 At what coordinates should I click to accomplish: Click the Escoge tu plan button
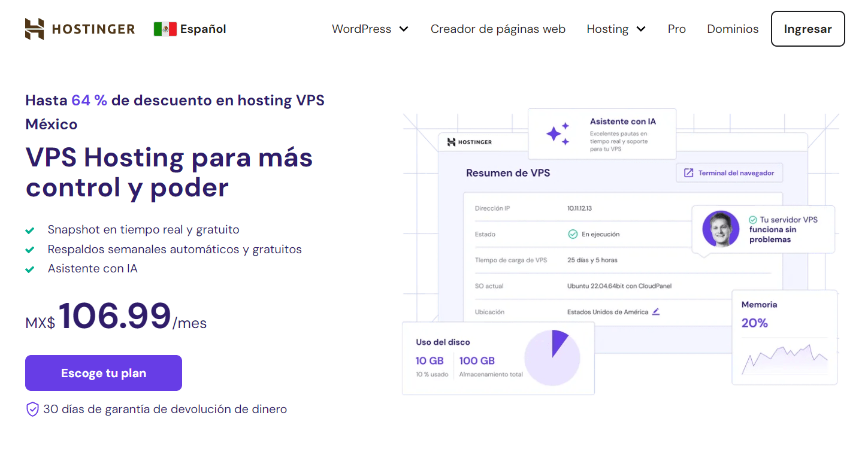[x=104, y=373]
